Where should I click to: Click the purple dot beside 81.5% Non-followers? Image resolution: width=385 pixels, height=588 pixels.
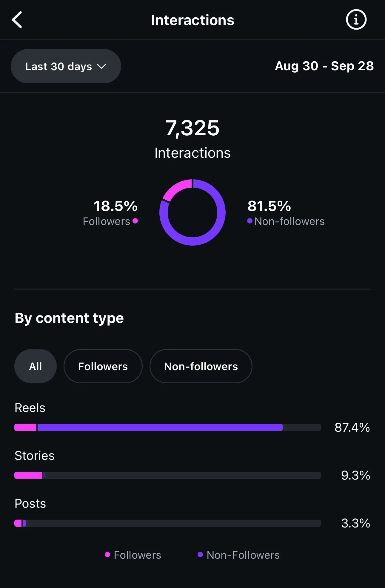tap(250, 221)
